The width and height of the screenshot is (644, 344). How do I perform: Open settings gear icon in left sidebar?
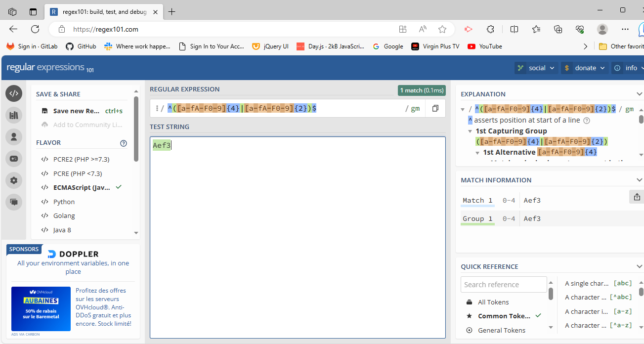tap(14, 180)
